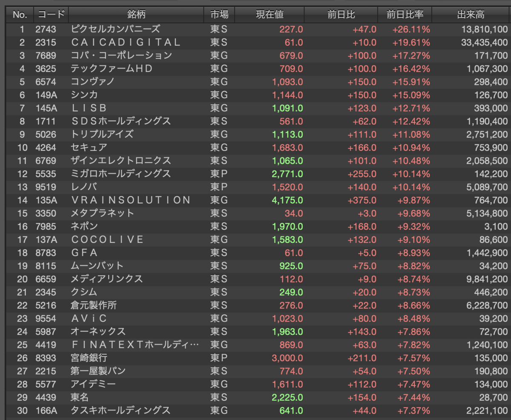
Task: Select メタプラネット stock name
Action: [x=103, y=213]
